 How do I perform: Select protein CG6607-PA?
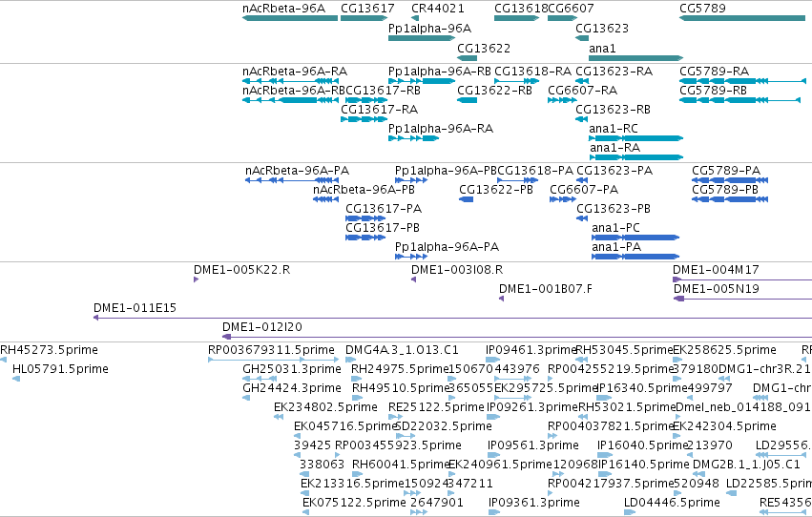(563, 199)
